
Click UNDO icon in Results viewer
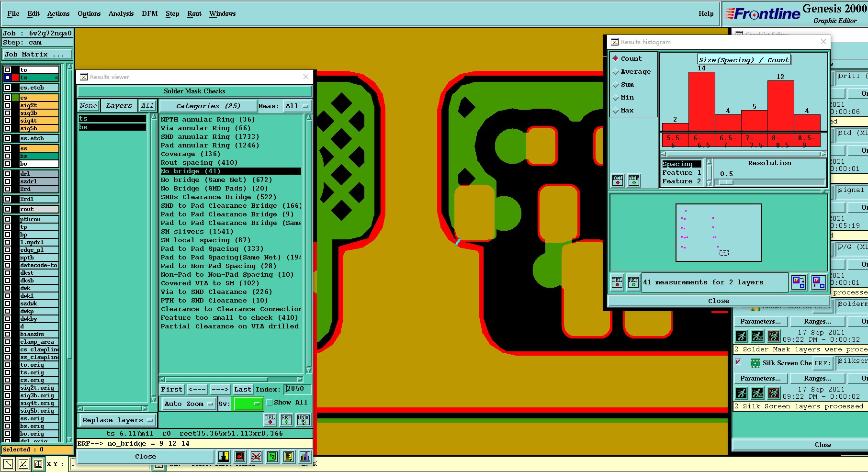pos(304,420)
